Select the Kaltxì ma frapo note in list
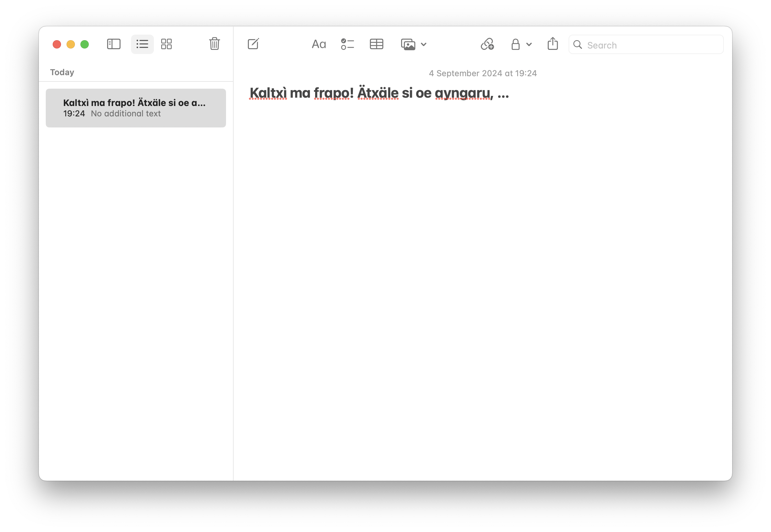Image resolution: width=771 pixels, height=532 pixels. [136, 108]
